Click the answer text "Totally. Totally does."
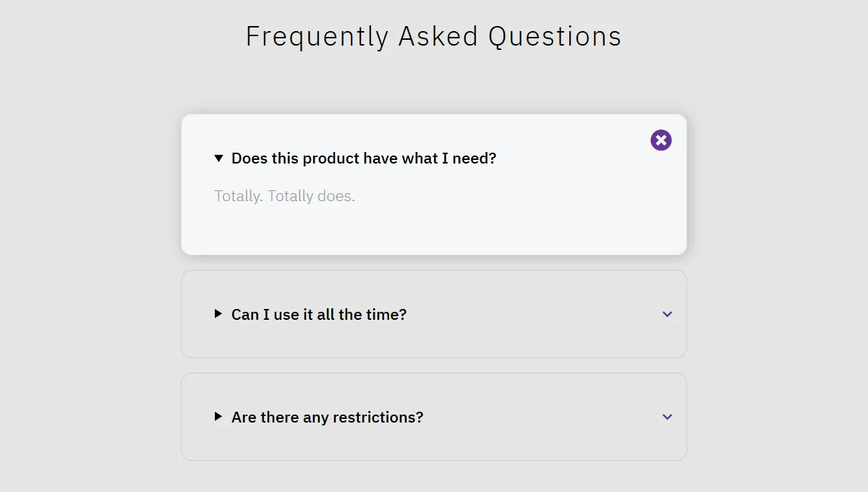The height and width of the screenshot is (492, 868). tap(284, 196)
